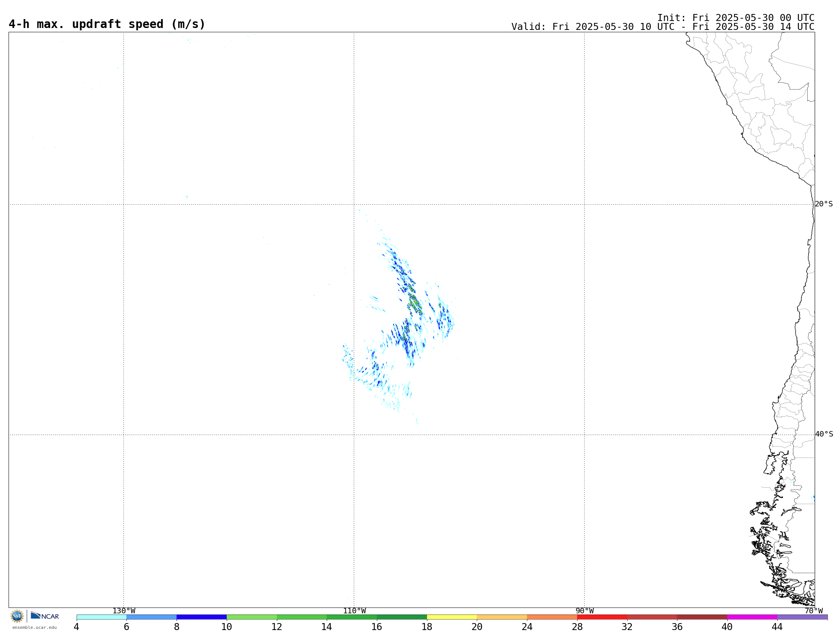Click colorbar tick label 4
Image resolution: width=840 pixels, height=632 pixels.
point(76,627)
